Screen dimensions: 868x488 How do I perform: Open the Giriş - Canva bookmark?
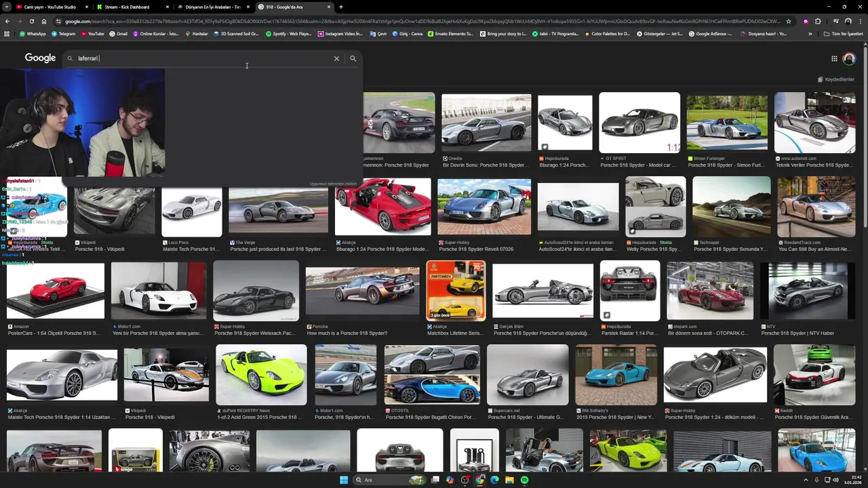(x=407, y=33)
